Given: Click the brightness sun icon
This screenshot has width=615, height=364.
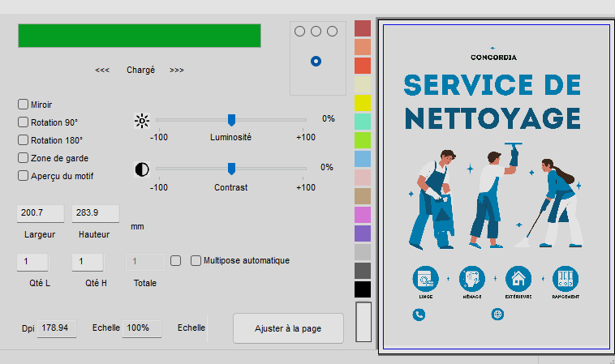Looking at the screenshot, I should (142, 122).
